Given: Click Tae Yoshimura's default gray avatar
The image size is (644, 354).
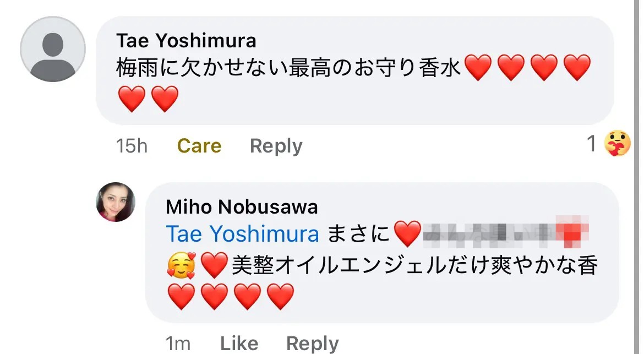Looking at the screenshot, I should [53, 49].
